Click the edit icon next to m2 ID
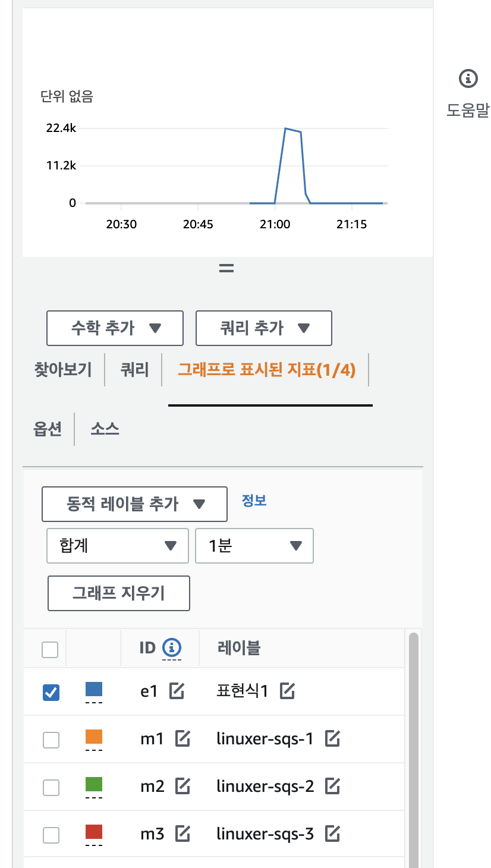 coord(182,787)
